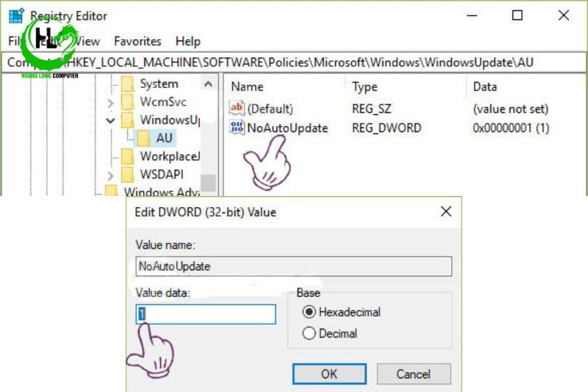588x392 pixels.
Task: Click the Value data input field
Action: point(206,314)
